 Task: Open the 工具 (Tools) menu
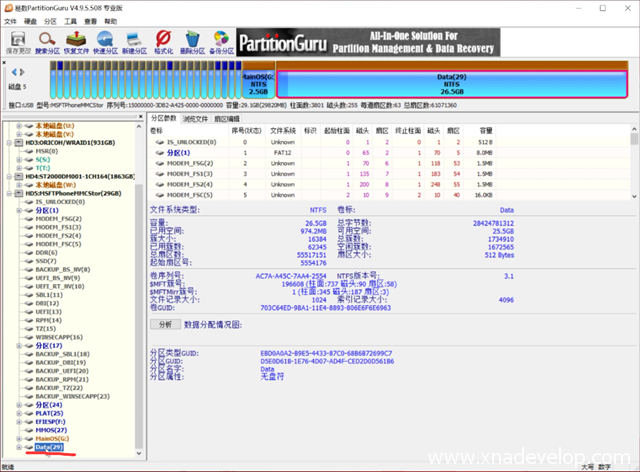[x=72, y=19]
